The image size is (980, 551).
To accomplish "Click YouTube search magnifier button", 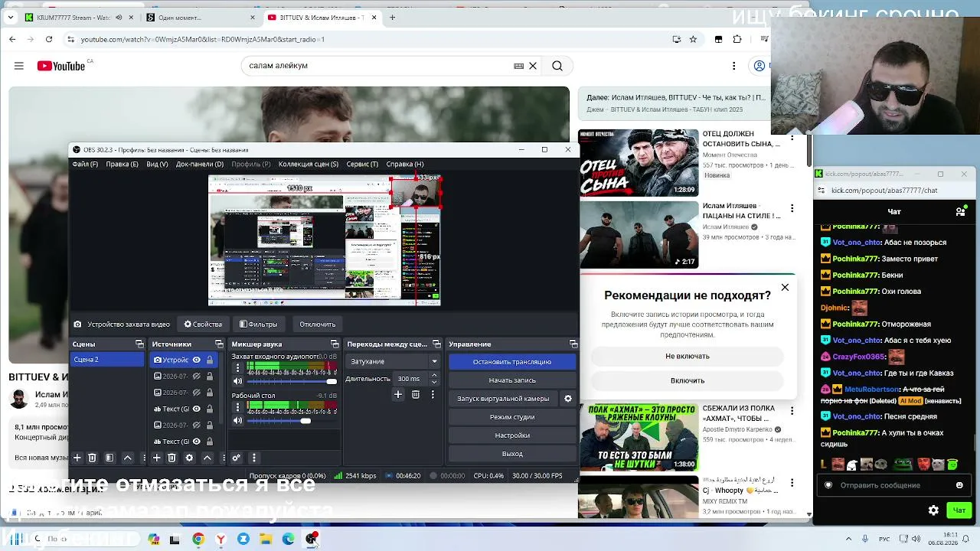I will click(557, 66).
